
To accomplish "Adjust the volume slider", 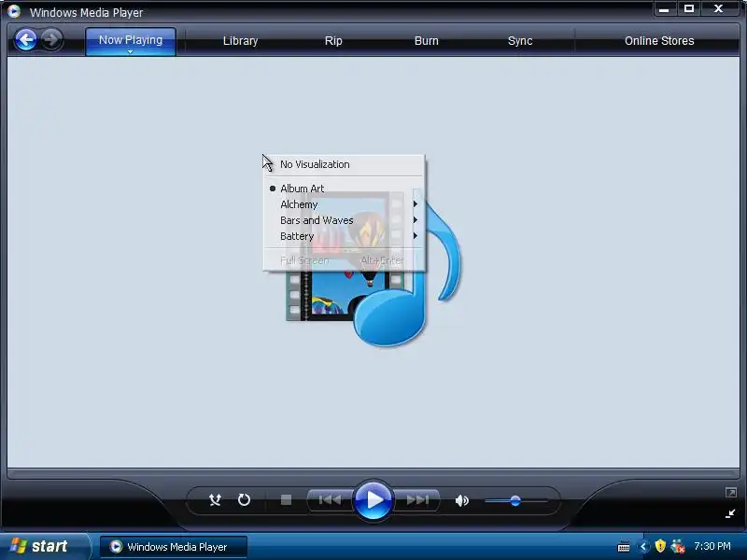I will click(515, 501).
